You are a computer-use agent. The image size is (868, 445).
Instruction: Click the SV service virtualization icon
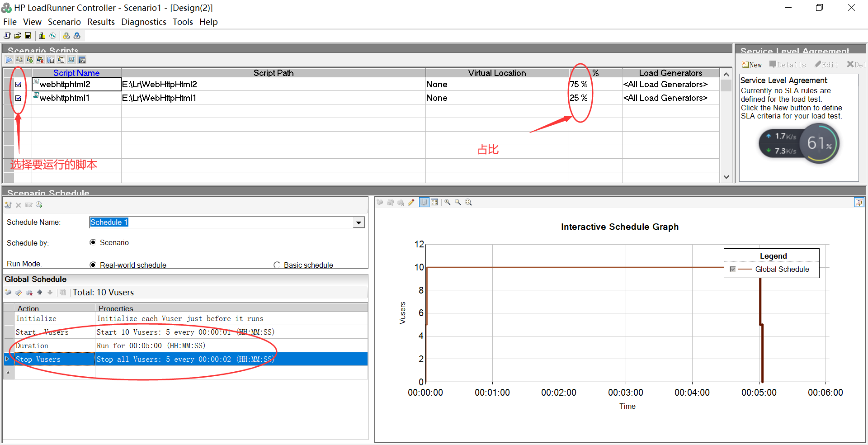click(82, 60)
